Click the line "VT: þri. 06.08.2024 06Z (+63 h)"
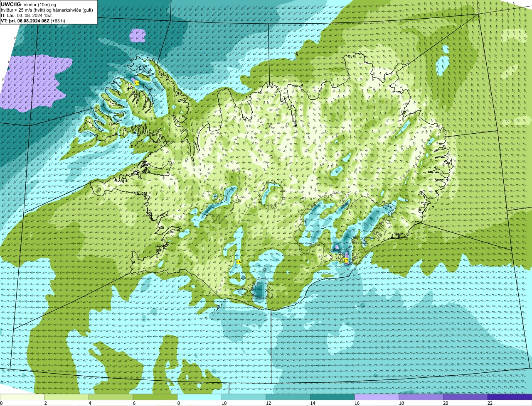Image resolution: width=532 pixels, height=406 pixels. 33,21
